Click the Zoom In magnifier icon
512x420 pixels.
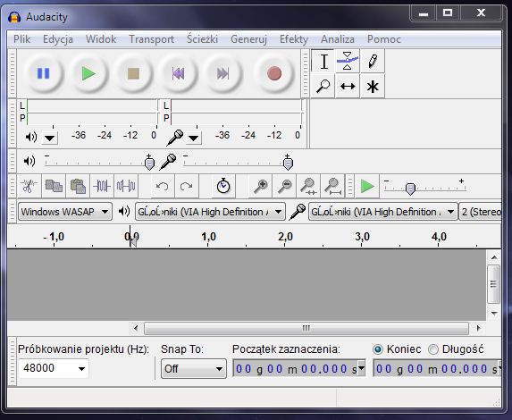[x=261, y=186]
